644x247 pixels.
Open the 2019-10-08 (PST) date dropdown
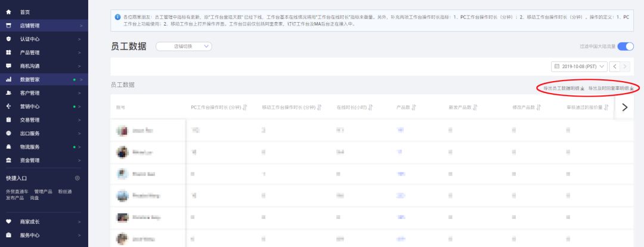click(x=579, y=66)
